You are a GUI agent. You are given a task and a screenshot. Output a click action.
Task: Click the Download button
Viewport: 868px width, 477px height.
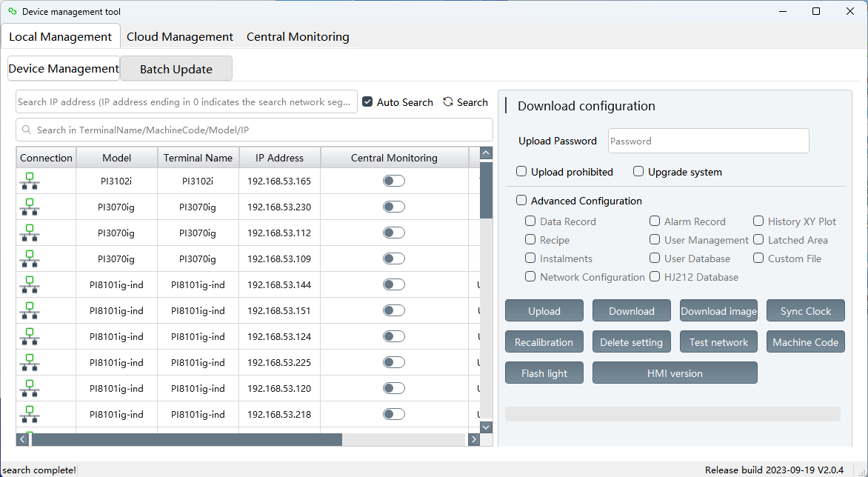[632, 311]
